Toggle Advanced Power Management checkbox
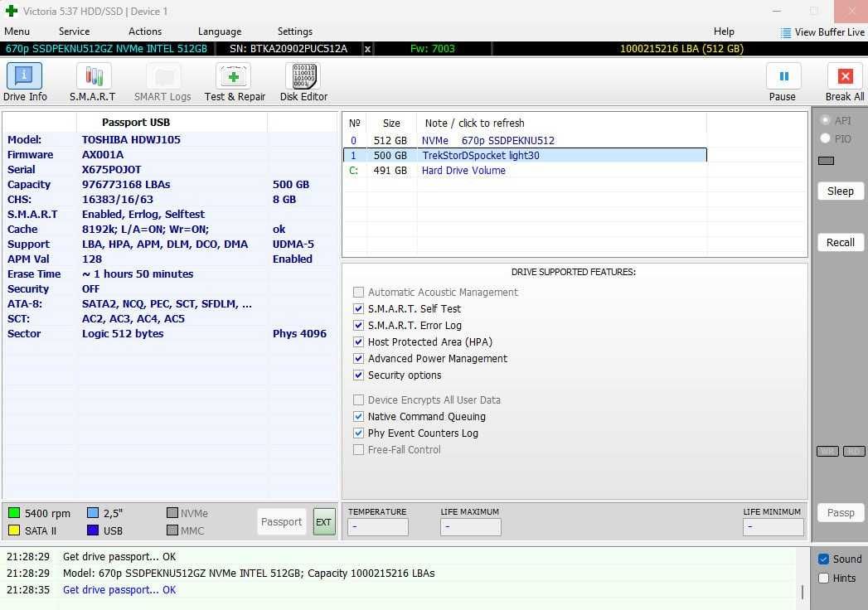The image size is (868, 610). (358, 359)
